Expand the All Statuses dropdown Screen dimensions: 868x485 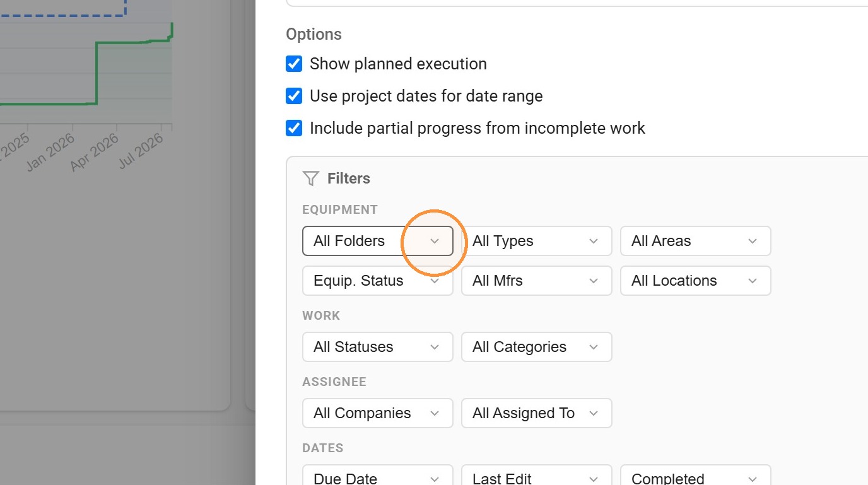(x=378, y=347)
